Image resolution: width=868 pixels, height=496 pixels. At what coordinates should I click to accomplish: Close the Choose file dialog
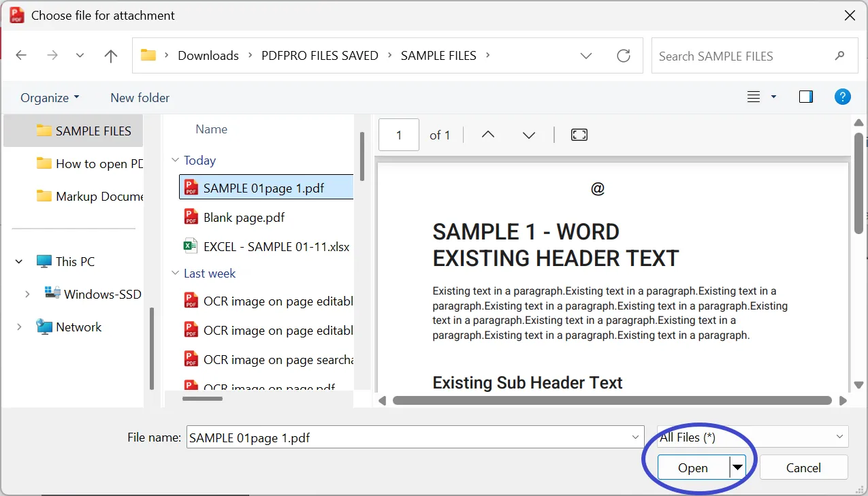(x=850, y=15)
